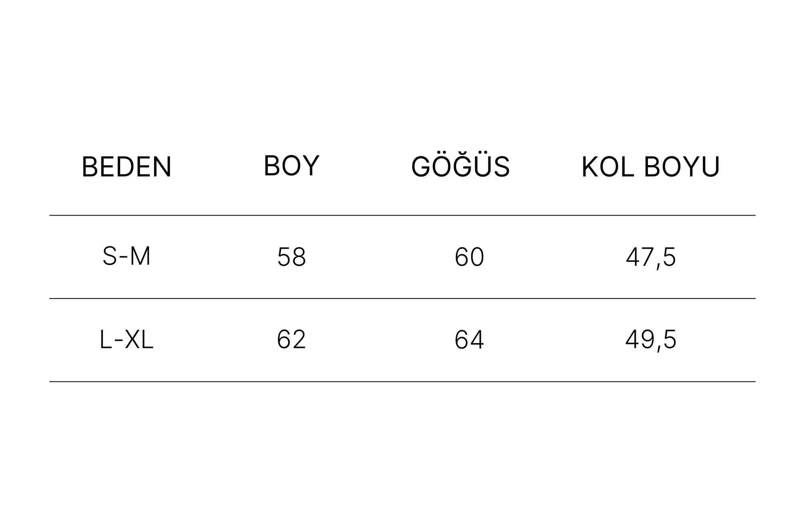This screenshot has width=798, height=532.
Task: Click the BEDEN column header
Action: (x=126, y=167)
